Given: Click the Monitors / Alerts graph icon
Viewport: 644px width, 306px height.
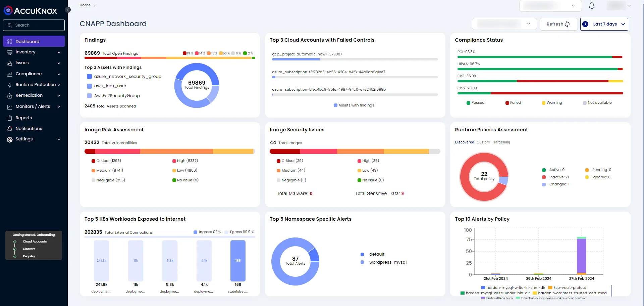Looking at the screenshot, I should click(x=10, y=107).
